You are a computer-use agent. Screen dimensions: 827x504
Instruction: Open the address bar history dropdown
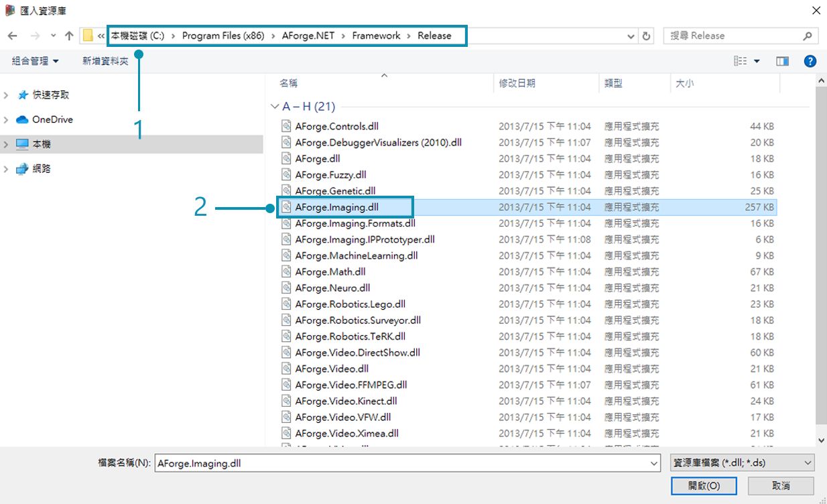click(x=631, y=36)
